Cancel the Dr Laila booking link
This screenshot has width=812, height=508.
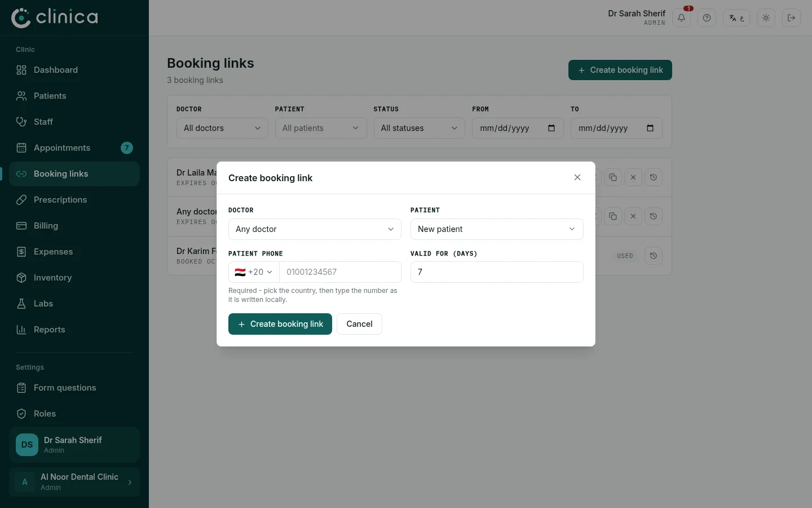tap(633, 177)
